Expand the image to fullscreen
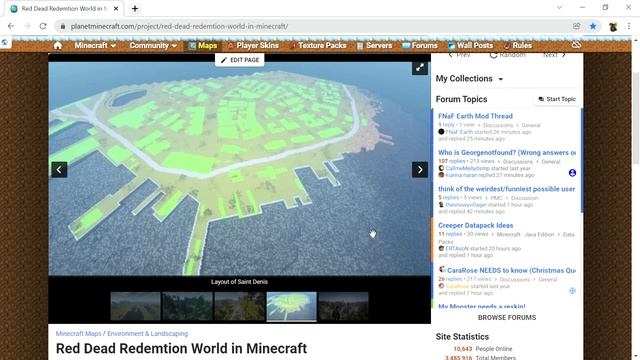This screenshot has height=360, width=640. tap(420, 68)
